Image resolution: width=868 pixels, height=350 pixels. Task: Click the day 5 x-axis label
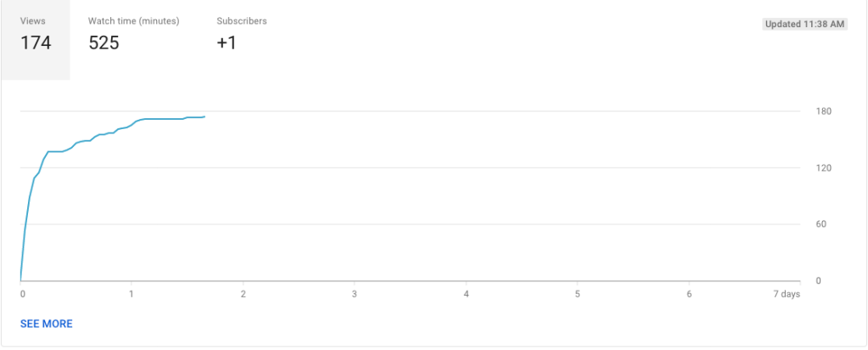click(577, 294)
